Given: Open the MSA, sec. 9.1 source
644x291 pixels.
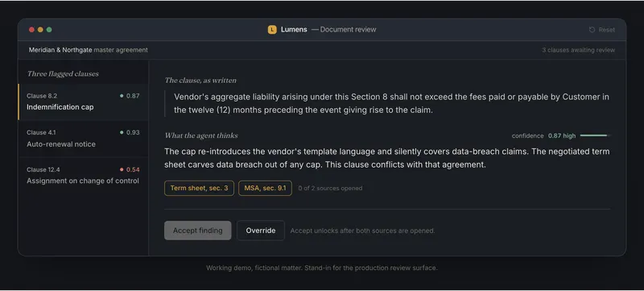Looking at the screenshot, I should (266, 189).
